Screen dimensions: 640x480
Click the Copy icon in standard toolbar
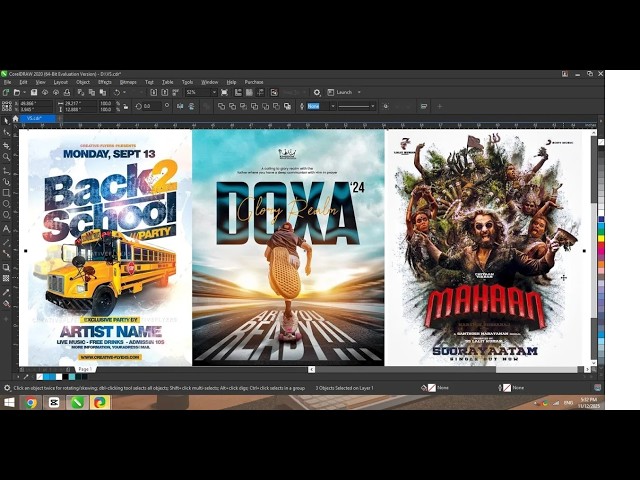(92, 93)
